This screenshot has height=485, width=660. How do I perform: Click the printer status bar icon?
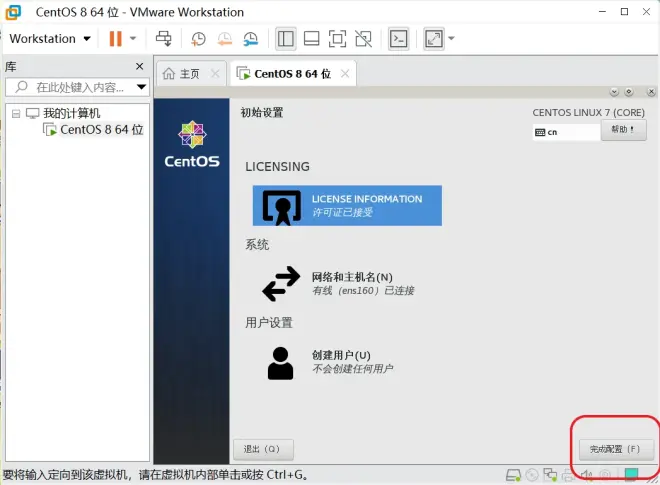568,475
